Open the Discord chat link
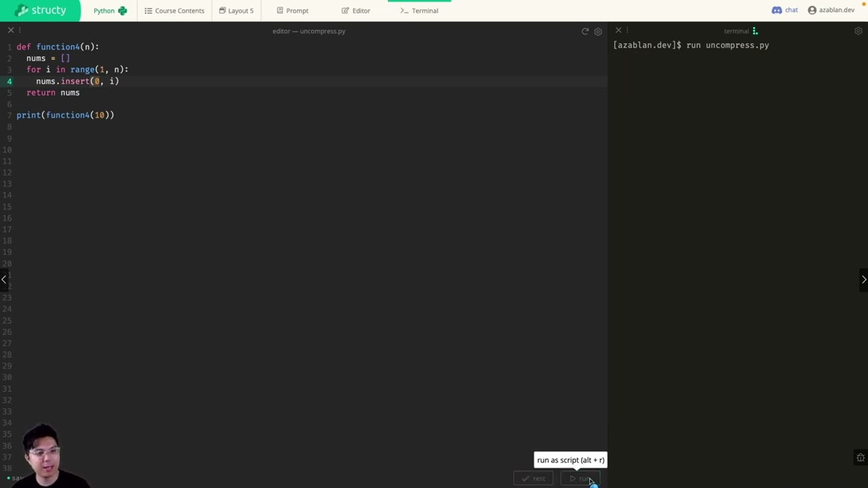The height and width of the screenshot is (488, 868). click(x=785, y=10)
